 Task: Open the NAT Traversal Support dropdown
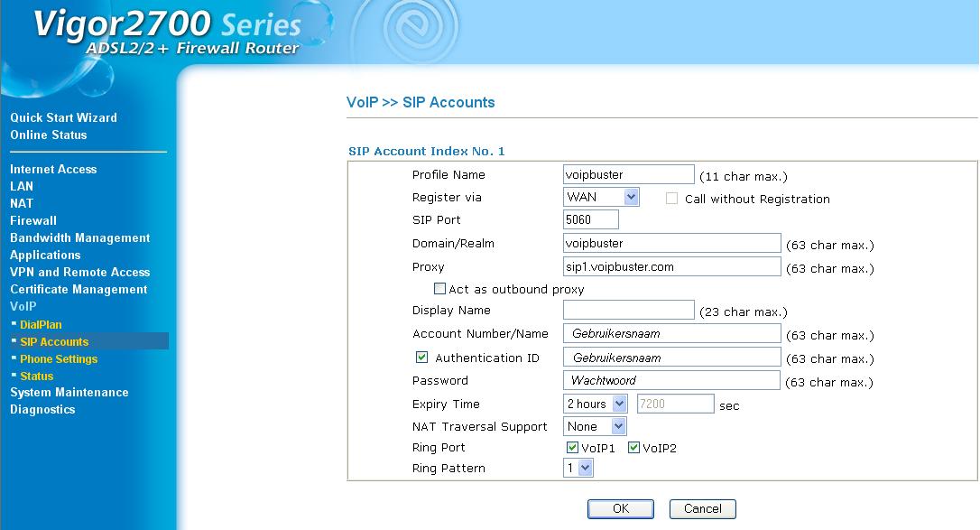coord(595,426)
